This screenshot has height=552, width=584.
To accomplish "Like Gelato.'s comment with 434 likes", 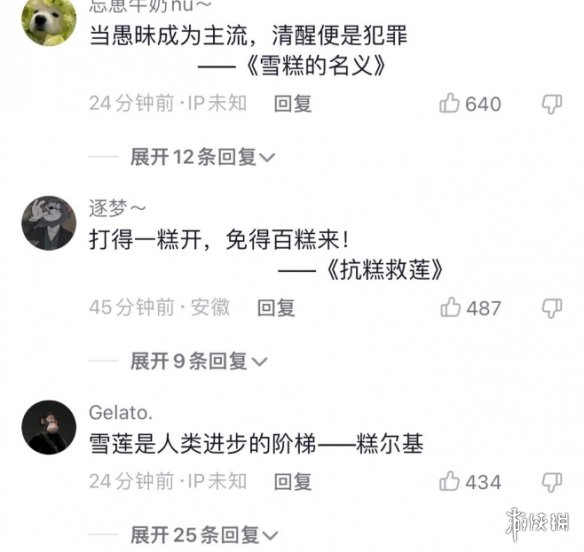I will tap(449, 481).
